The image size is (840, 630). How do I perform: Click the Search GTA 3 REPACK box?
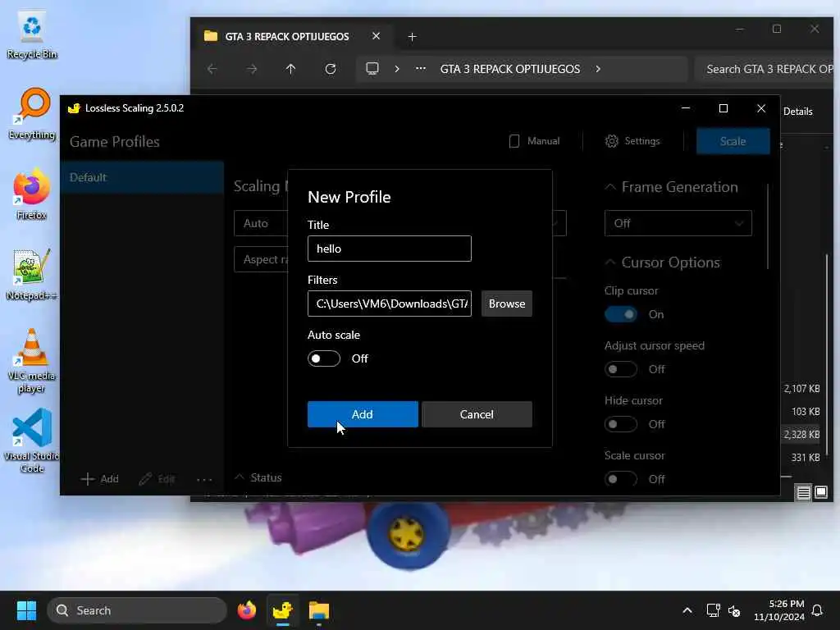click(x=766, y=69)
